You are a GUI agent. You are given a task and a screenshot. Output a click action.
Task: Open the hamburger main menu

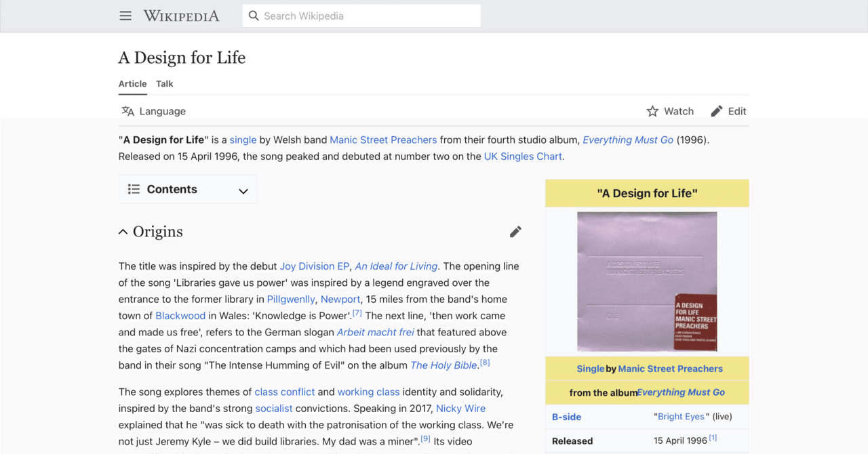125,16
